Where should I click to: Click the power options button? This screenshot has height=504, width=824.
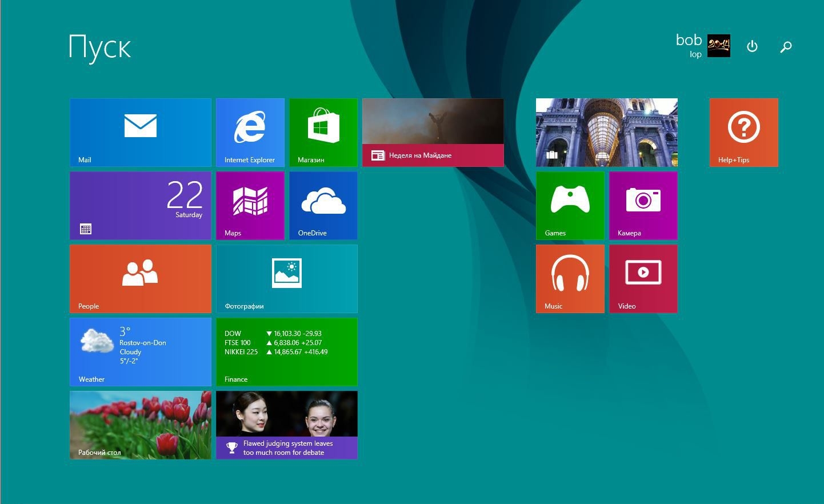pyautogui.click(x=752, y=46)
